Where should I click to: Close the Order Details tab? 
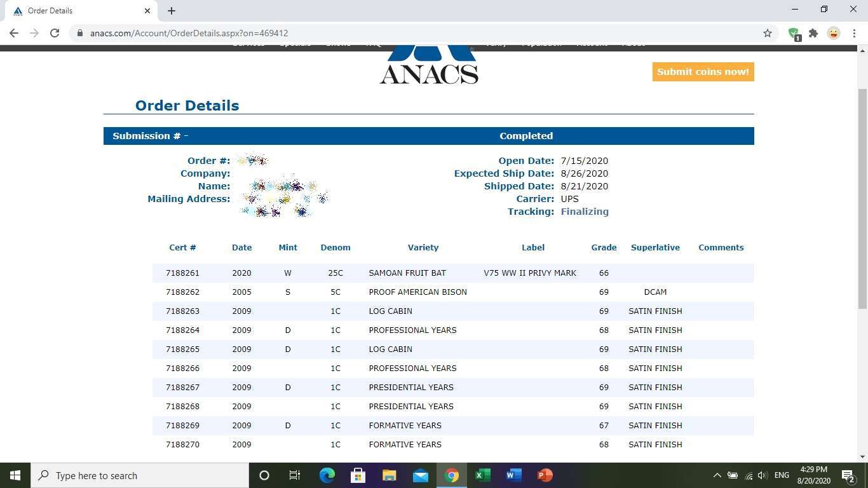click(147, 11)
